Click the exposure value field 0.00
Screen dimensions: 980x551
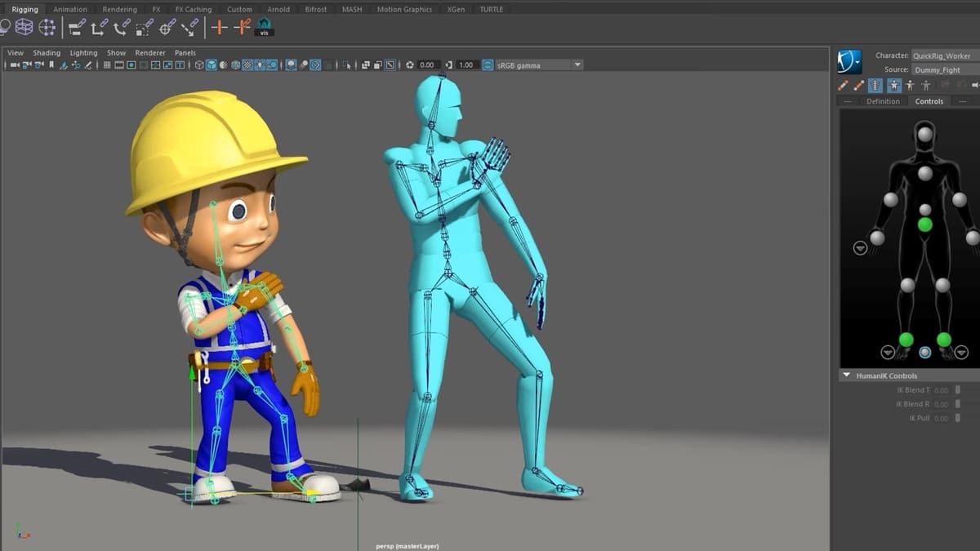click(x=428, y=65)
